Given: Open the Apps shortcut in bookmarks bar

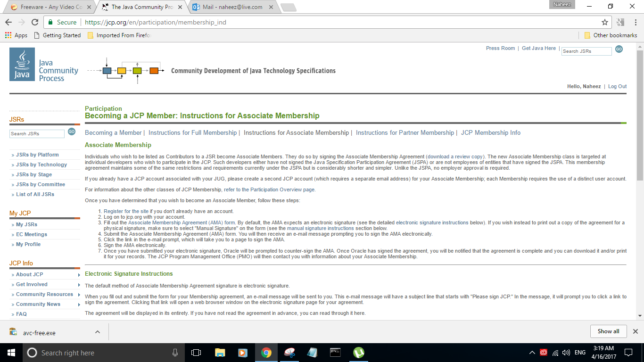Looking at the screenshot, I should [x=16, y=35].
